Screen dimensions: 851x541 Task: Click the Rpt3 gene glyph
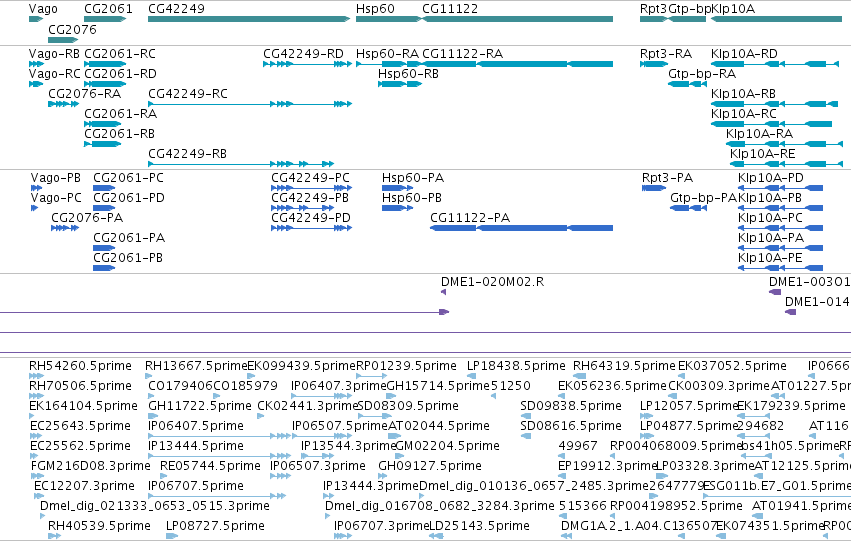tap(654, 19)
